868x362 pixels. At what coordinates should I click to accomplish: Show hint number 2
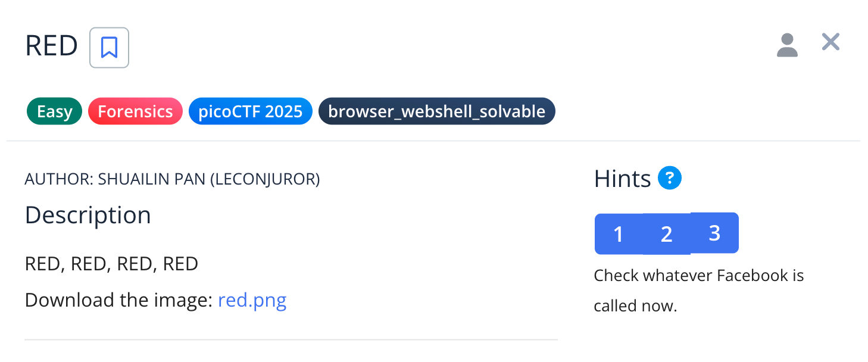click(x=667, y=233)
